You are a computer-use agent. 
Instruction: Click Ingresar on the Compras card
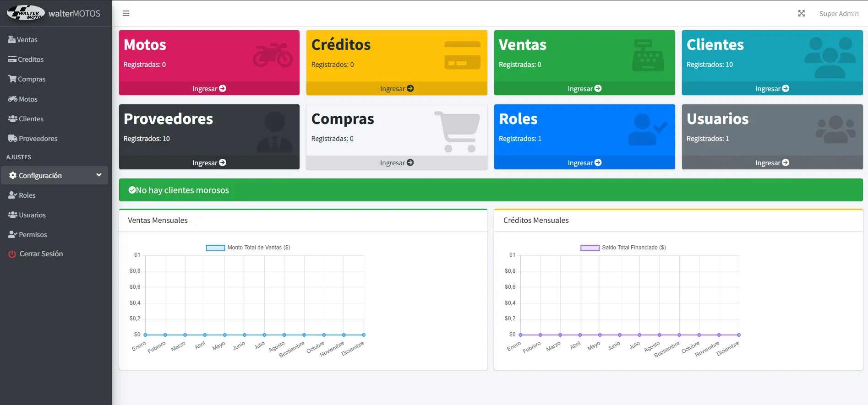point(397,162)
